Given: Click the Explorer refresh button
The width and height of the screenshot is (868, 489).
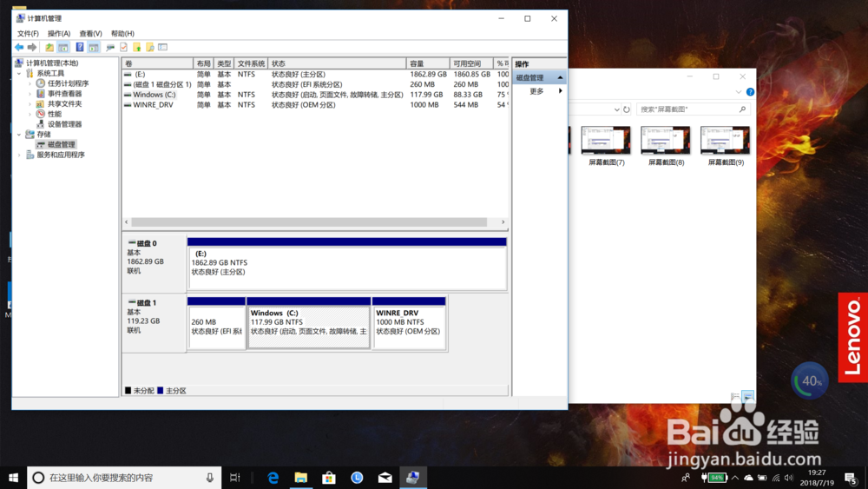Looking at the screenshot, I should (626, 109).
